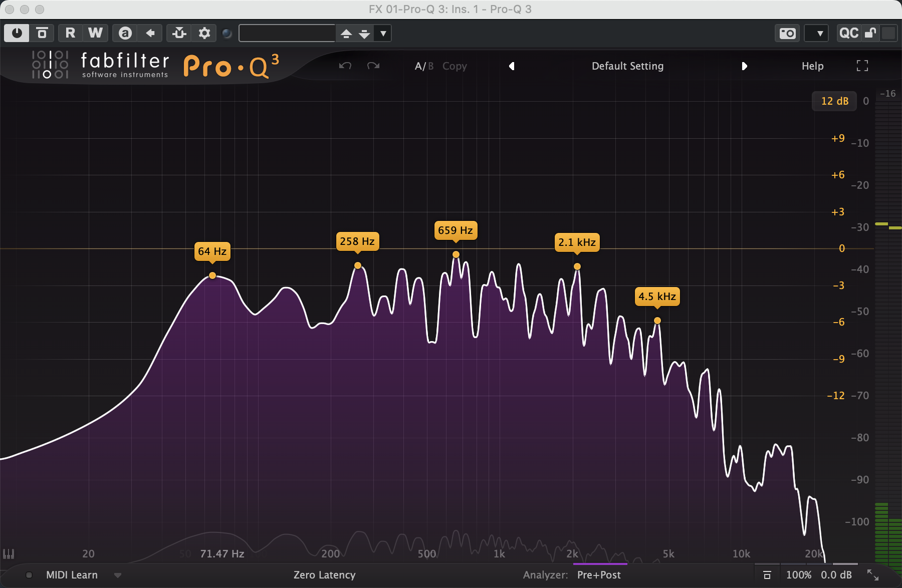Click the -12 gain scale label
The height and width of the screenshot is (588, 902).
pyautogui.click(x=836, y=396)
